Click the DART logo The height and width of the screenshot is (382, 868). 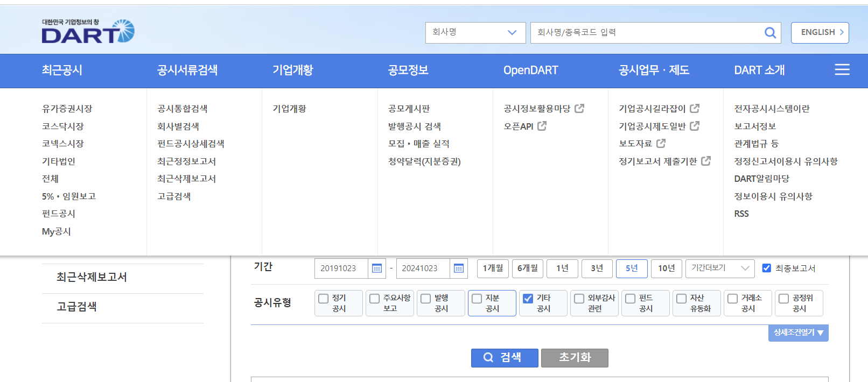[88, 31]
